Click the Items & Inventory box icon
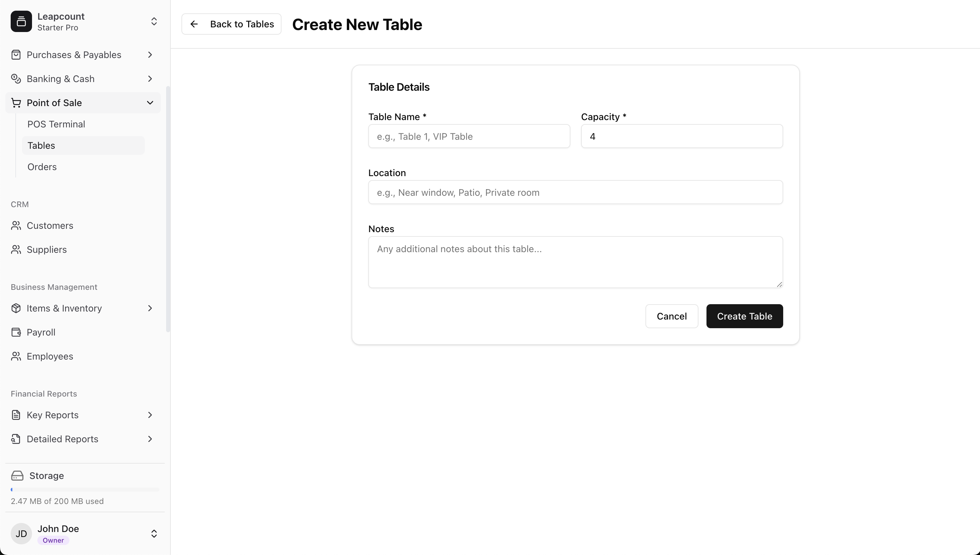The height and width of the screenshot is (555, 980). [16, 309]
